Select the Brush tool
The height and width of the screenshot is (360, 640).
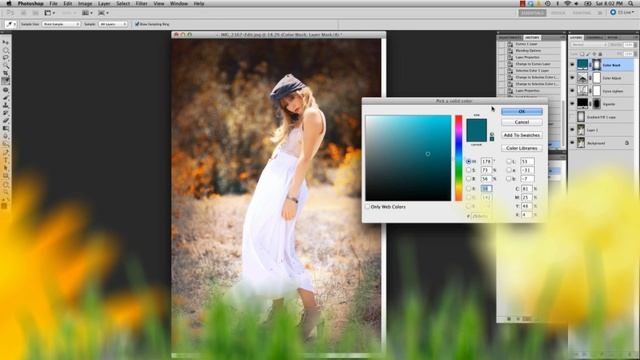(6, 98)
